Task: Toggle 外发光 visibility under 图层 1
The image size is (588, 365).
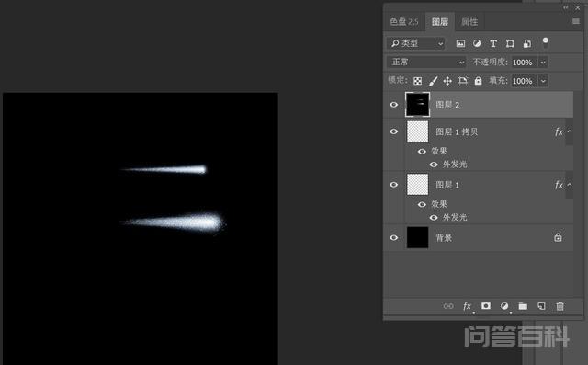Action: tap(434, 218)
